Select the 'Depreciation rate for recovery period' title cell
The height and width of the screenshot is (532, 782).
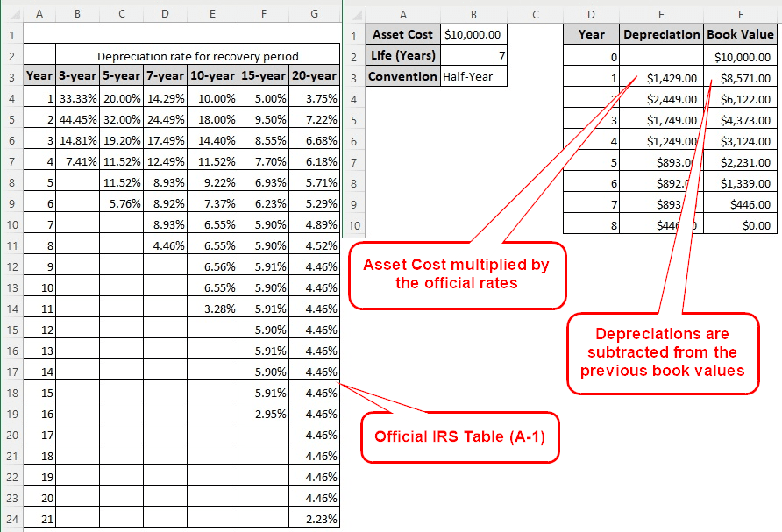(197, 56)
